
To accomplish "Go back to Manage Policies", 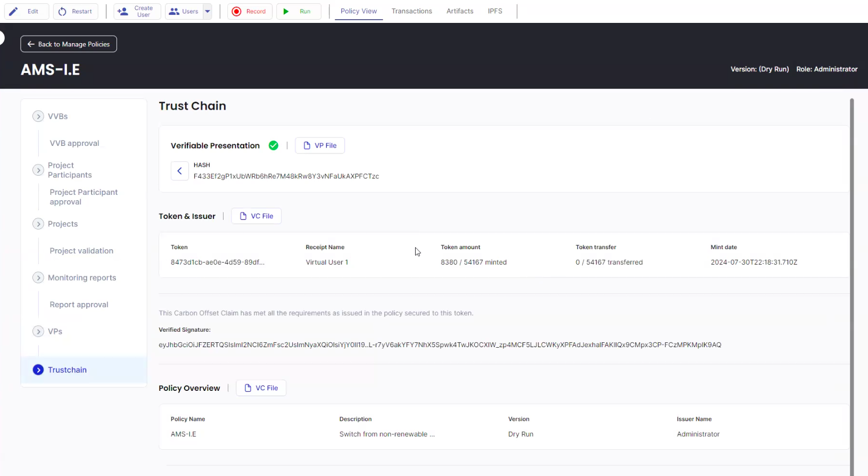I will click(x=69, y=44).
